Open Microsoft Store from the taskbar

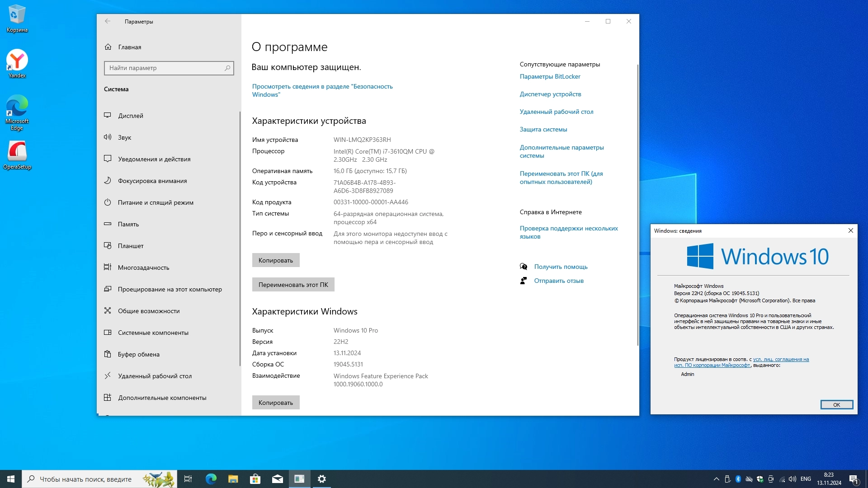click(255, 479)
